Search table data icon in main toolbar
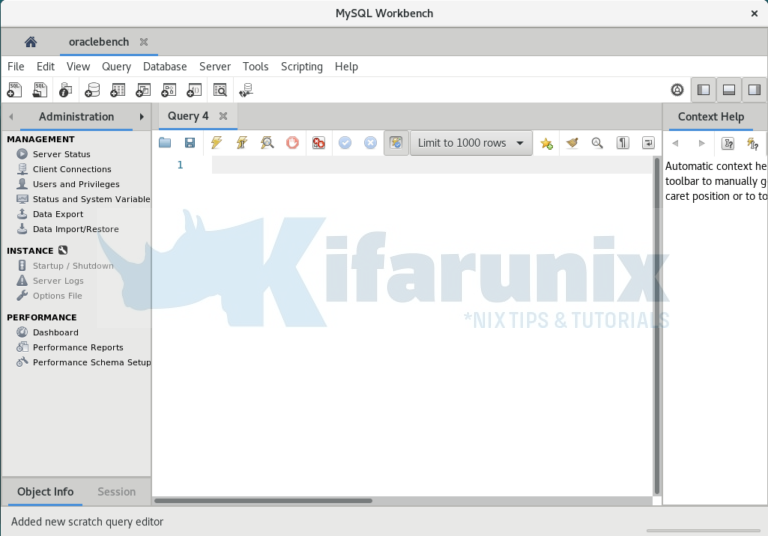 click(220, 90)
